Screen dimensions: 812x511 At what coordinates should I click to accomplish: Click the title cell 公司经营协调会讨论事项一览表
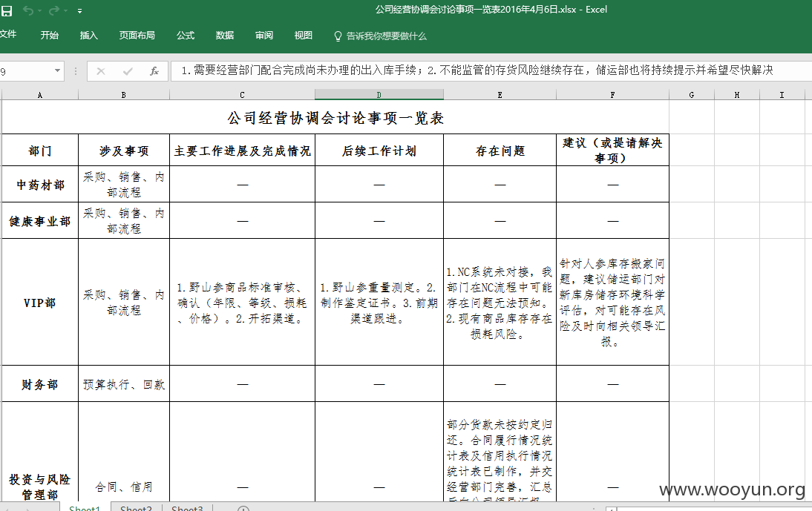[335, 117]
